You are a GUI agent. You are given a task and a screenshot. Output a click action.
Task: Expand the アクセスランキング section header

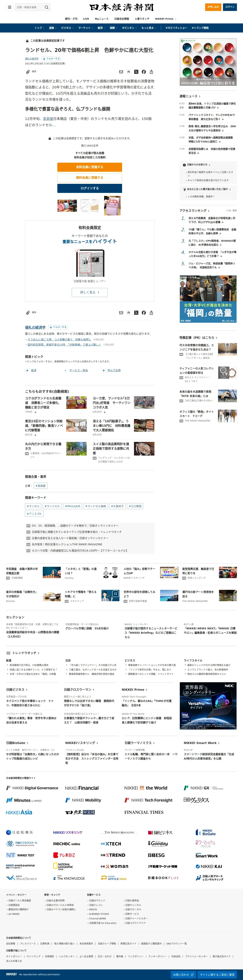(194, 210)
